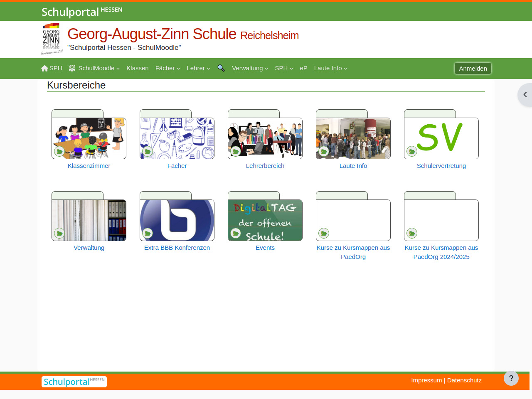Viewport: 532px width, 399px height.
Task: Open the help question mark button
Action: click(511, 378)
